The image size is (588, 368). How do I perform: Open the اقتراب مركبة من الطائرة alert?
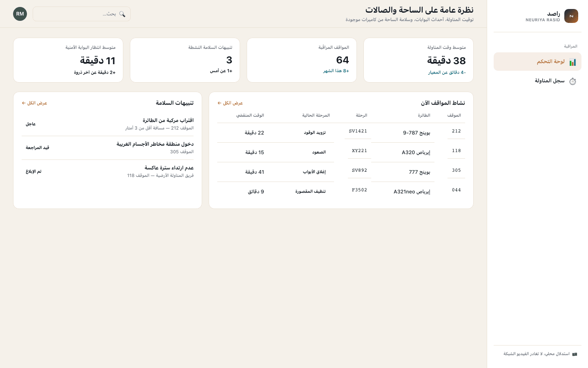(x=108, y=124)
